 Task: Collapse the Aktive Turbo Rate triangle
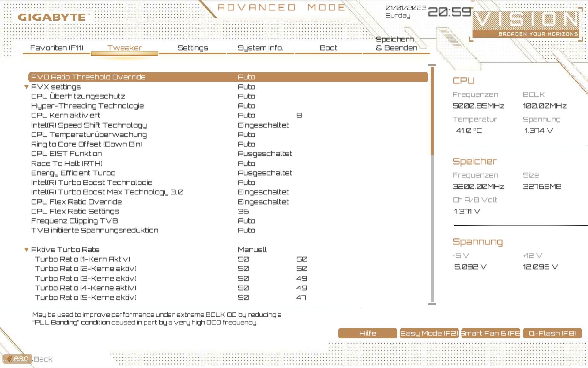click(x=27, y=250)
